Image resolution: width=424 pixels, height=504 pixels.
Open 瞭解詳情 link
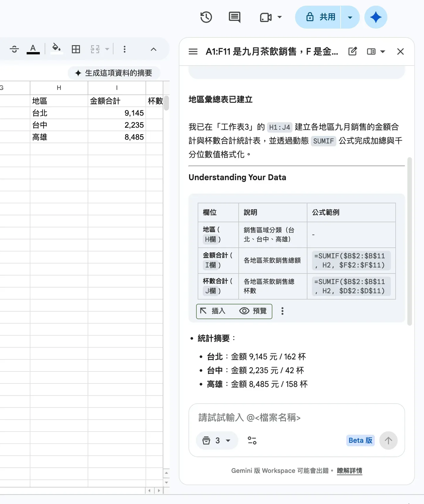pyautogui.click(x=350, y=471)
